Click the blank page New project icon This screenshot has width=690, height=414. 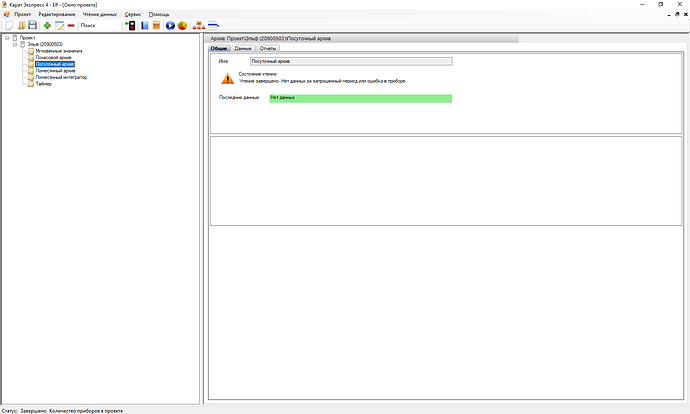pos(8,25)
